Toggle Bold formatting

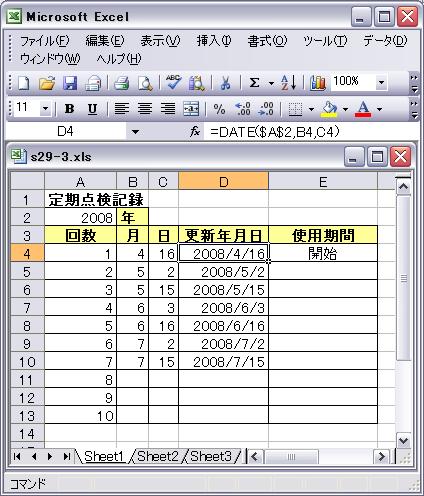[69, 109]
